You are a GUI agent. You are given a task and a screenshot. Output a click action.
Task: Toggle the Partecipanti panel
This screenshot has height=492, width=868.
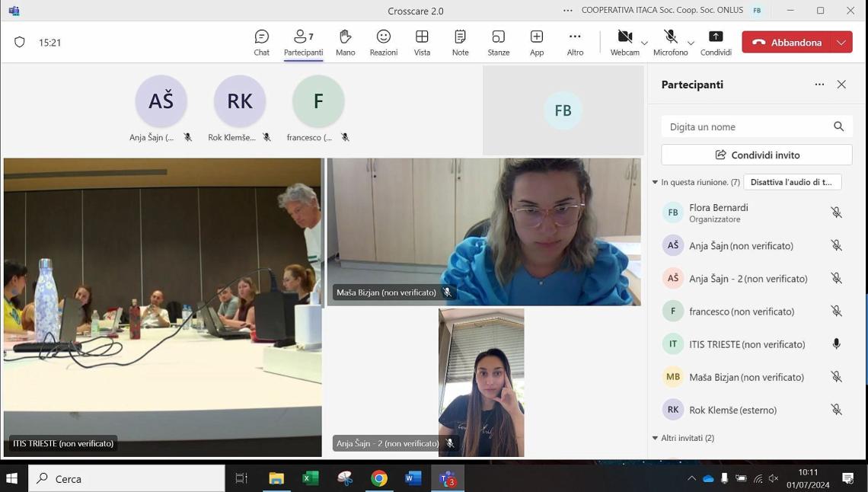(x=303, y=43)
